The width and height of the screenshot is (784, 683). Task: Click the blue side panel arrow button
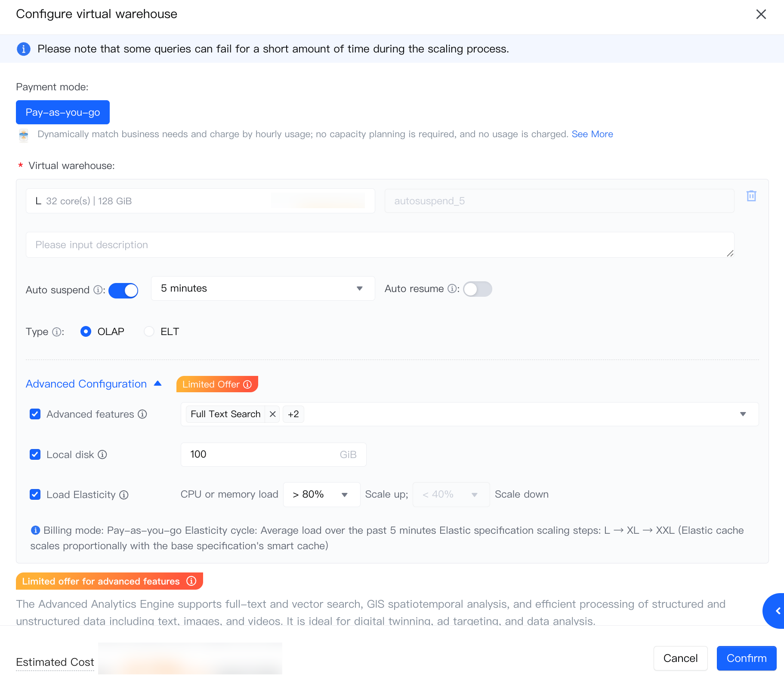pyautogui.click(x=777, y=611)
